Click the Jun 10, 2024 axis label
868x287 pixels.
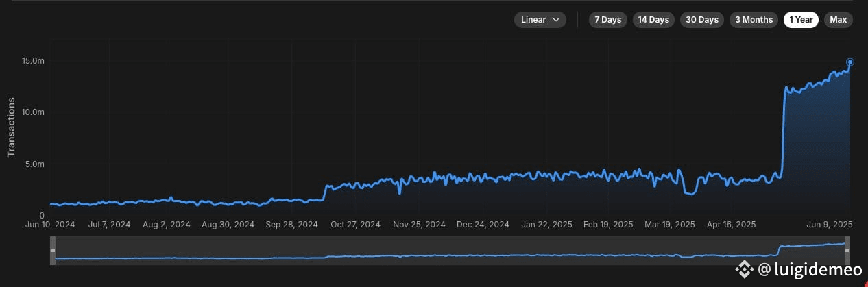(50, 224)
